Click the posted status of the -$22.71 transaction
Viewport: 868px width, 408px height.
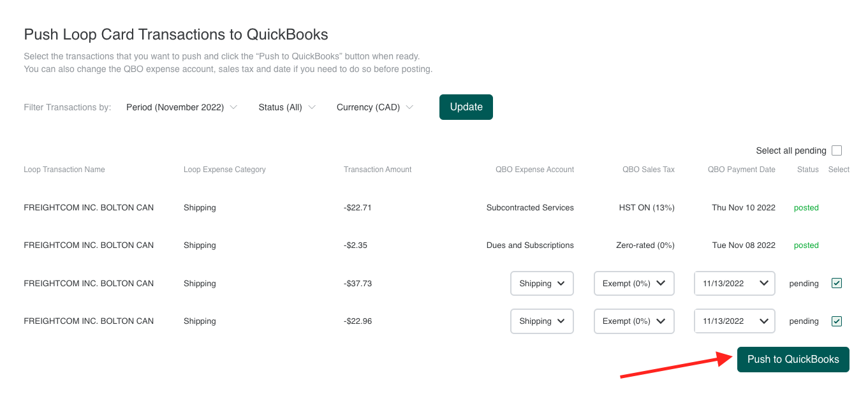pos(806,208)
